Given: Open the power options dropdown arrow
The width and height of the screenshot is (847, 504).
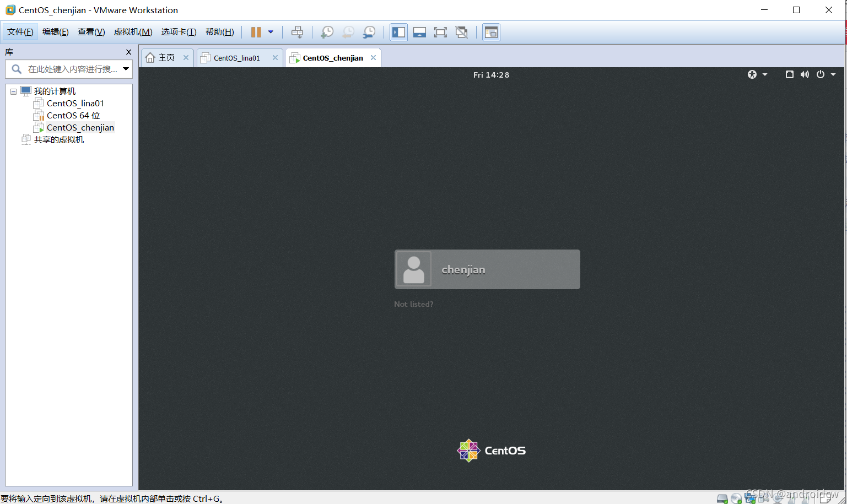Looking at the screenshot, I should click(271, 32).
